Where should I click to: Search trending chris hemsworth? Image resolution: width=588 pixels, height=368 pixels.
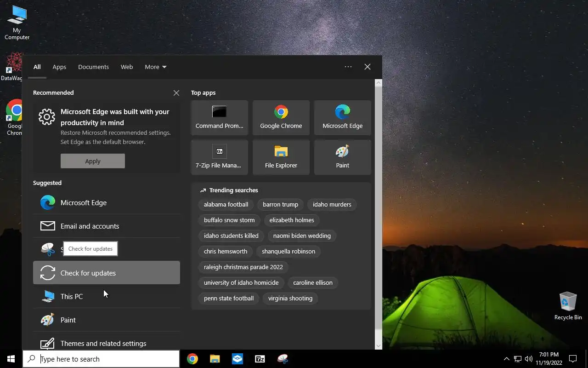click(x=226, y=251)
